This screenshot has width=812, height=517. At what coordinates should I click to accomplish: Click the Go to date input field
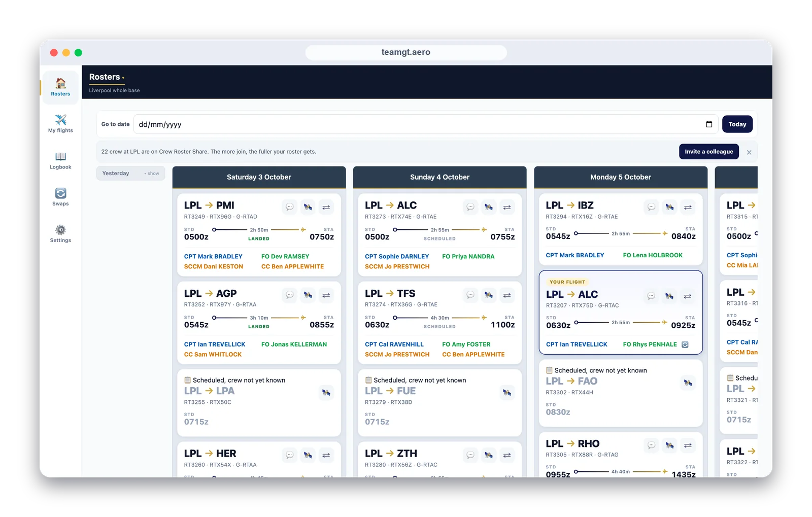[x=426, y=124]
